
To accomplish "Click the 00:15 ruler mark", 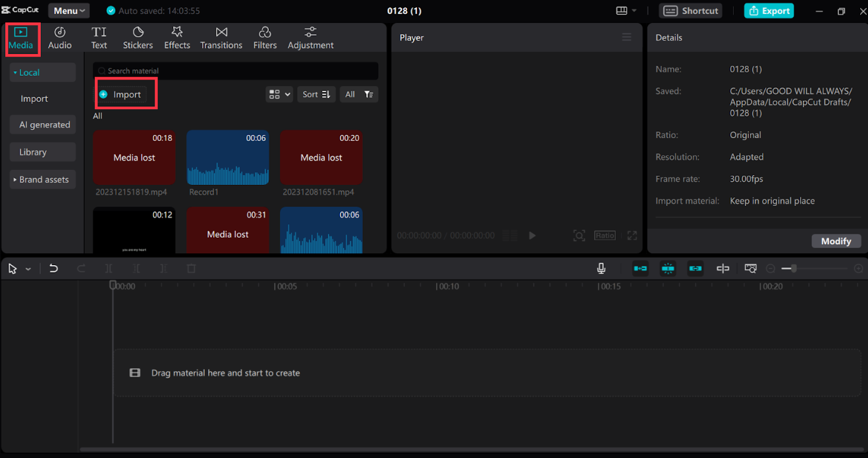I will point(610,286).
